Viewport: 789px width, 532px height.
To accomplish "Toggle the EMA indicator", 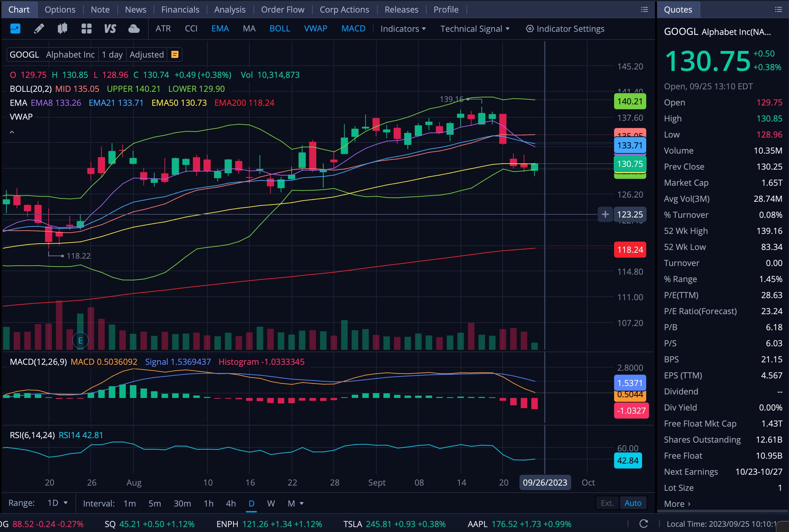I will point(220,29).
